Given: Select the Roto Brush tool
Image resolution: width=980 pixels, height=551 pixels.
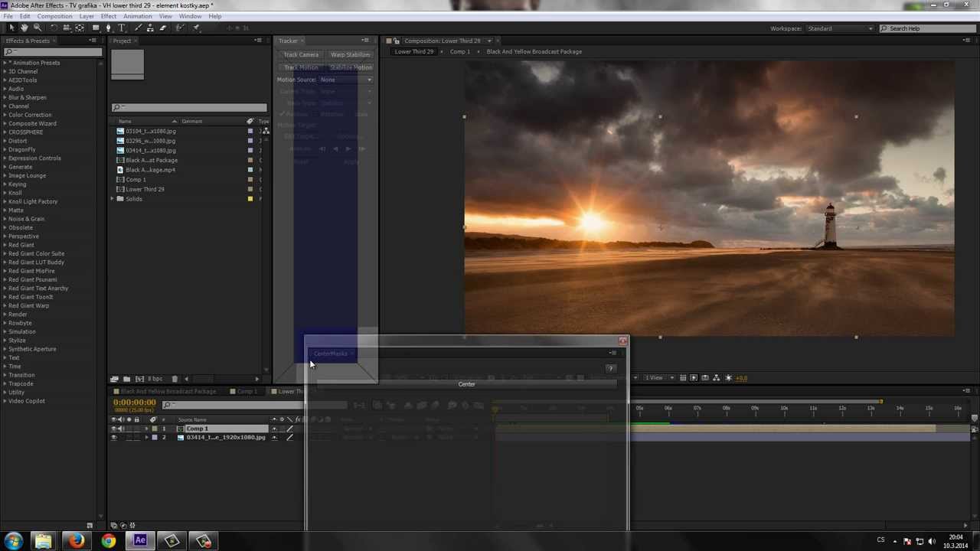Looking at the screenshot, I should click(x=180, y=28).
